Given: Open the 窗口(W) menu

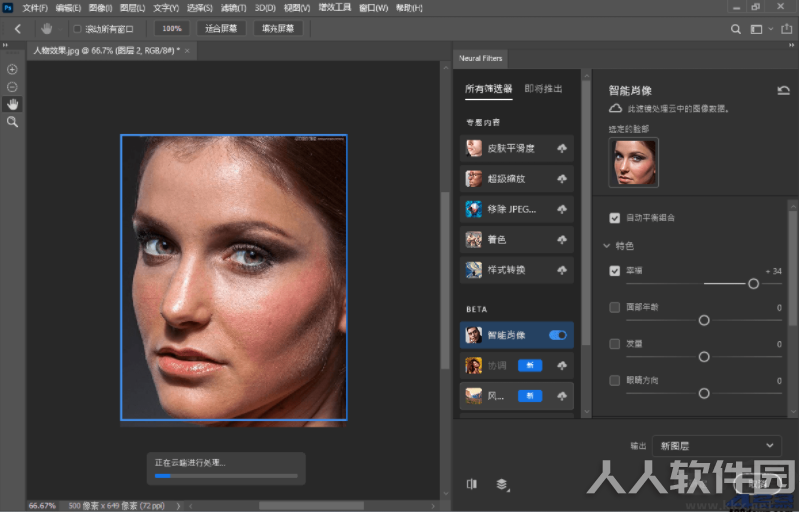Looking at the screenshot, I should 373,8.
